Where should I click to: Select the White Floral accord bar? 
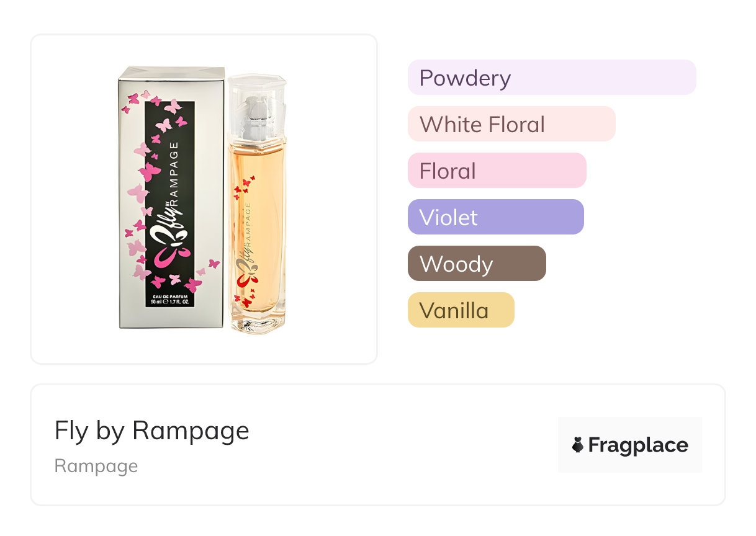[511, 124]
